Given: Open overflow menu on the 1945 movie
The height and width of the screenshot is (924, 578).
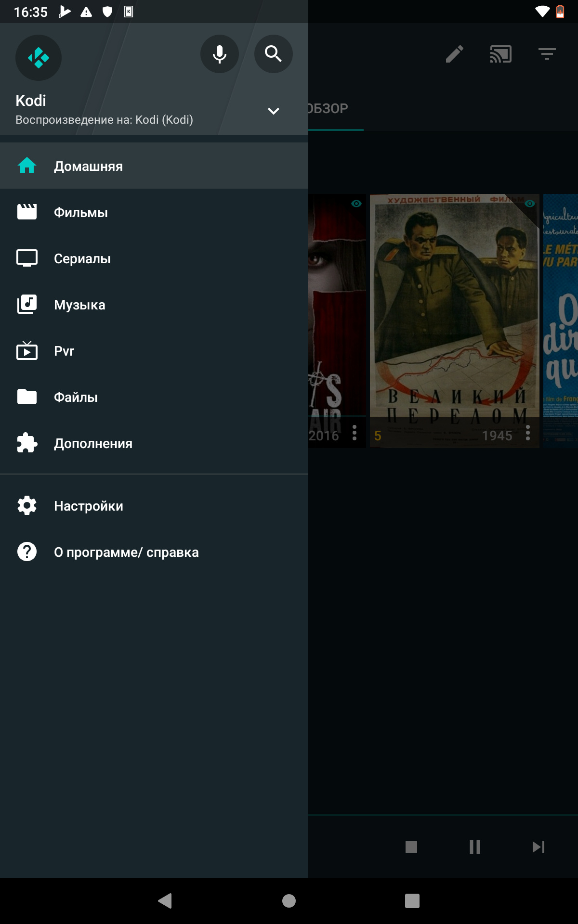Looking at the screenshot, I should (x=528, y=433).
